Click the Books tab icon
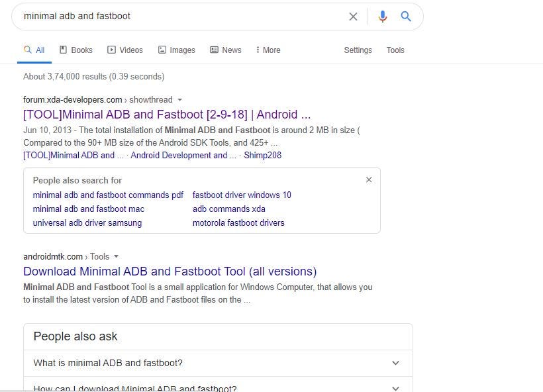 [x=63, y=50]
